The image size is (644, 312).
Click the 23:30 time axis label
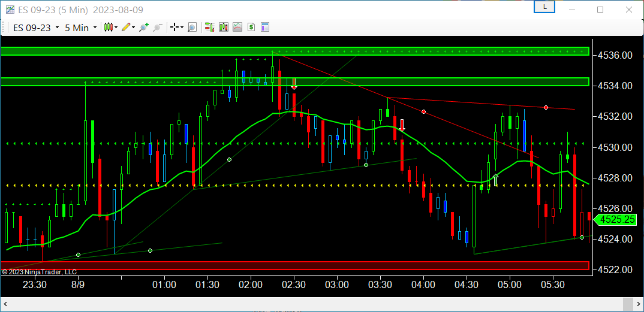click(x=35, y=284)
